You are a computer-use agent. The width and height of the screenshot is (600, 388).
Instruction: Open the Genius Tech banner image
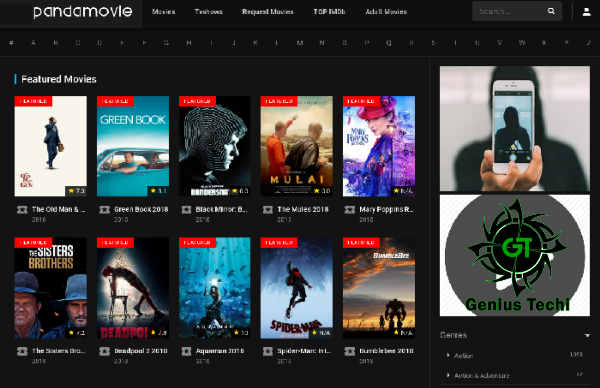[x=515, y=255]
